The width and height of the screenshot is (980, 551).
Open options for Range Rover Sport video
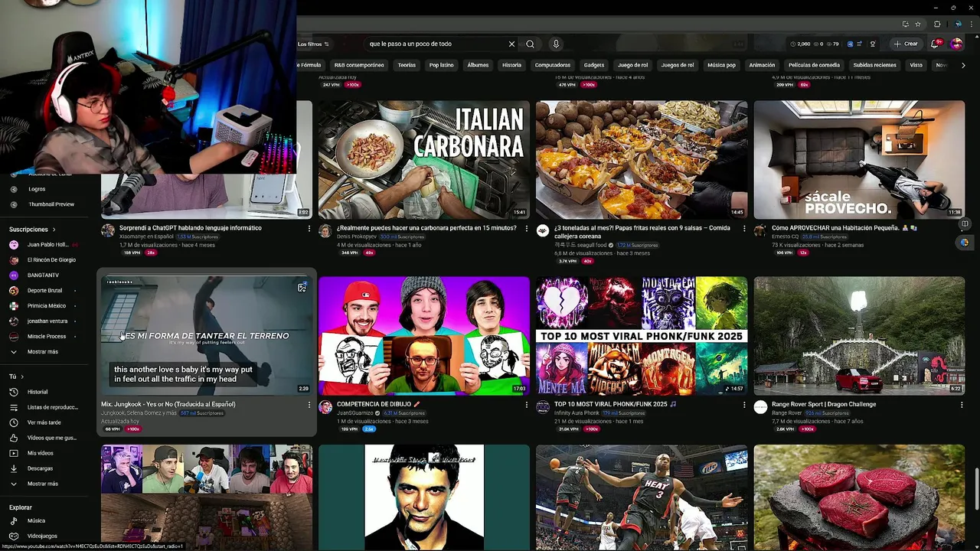(x=962, y=404)
